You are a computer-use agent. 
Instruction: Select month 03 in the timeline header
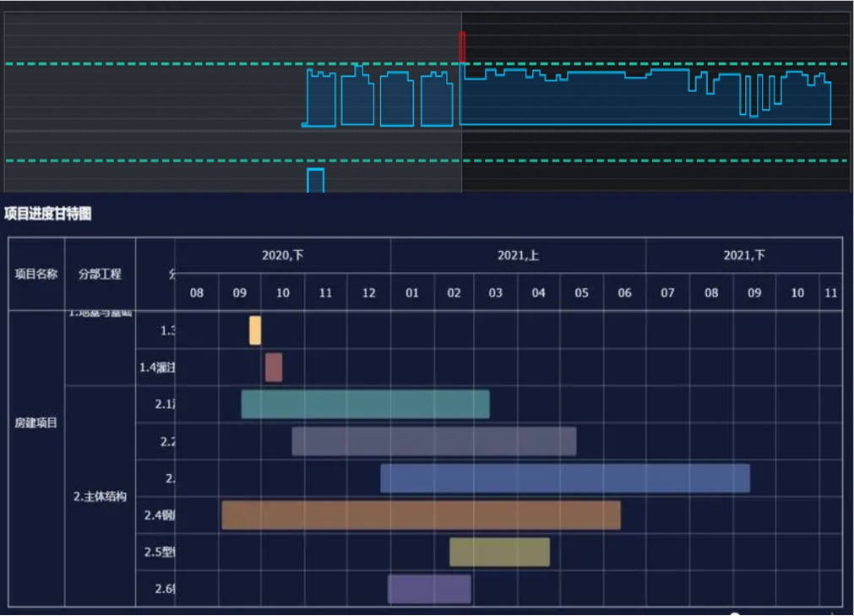point(496,293)
